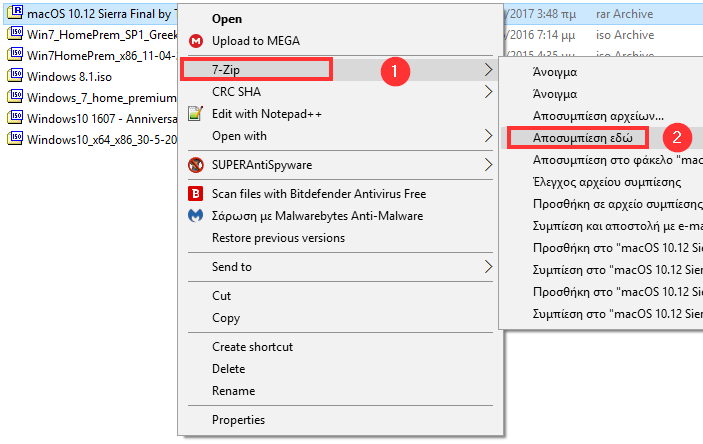703x444 pixels.
Task: Click the Malwarebytes blue icon
Action: click(195, 216)
